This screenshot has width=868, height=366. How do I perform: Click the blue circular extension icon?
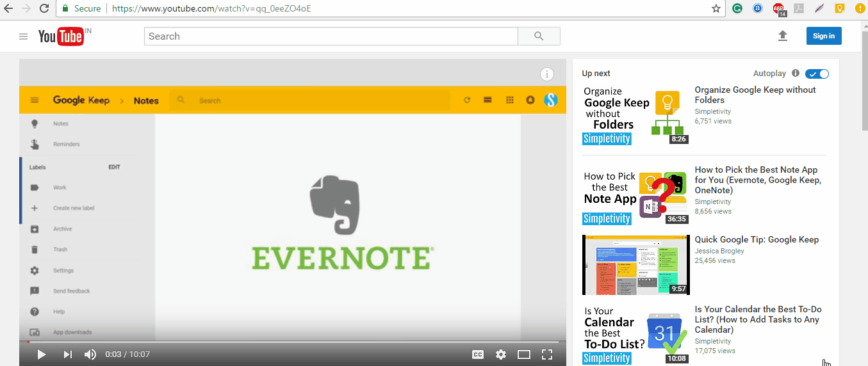pyautogui.click(x=757, y=8)
